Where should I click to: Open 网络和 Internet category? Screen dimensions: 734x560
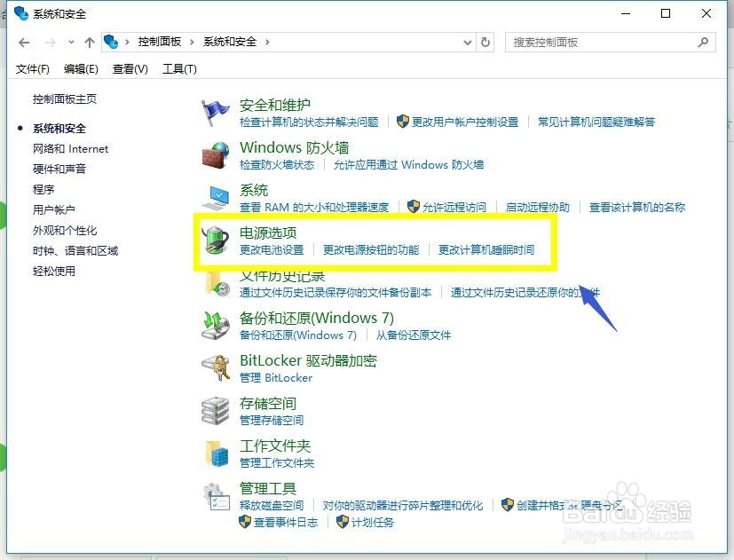70,149
